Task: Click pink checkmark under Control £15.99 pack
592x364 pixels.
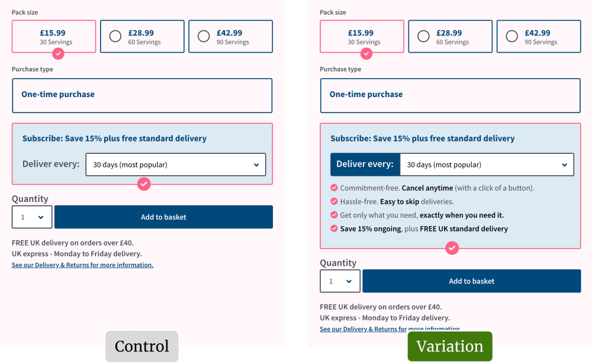Action: pos(58,53)
